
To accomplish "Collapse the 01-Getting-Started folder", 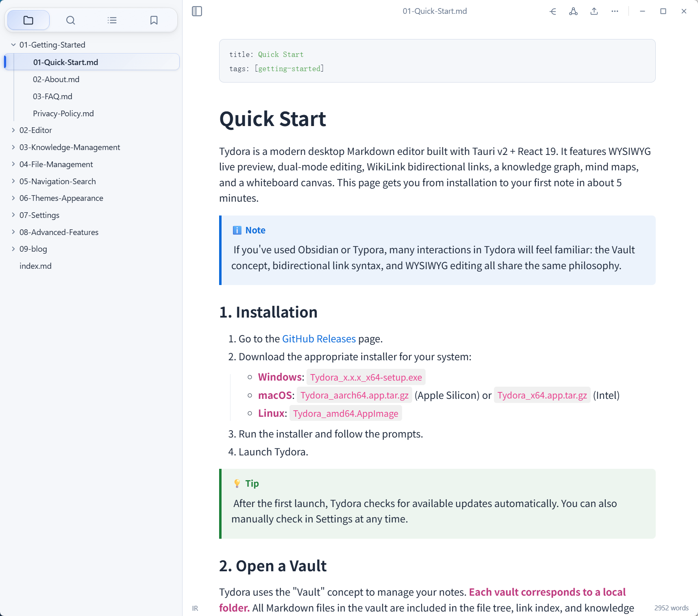I will pos(13,45).
